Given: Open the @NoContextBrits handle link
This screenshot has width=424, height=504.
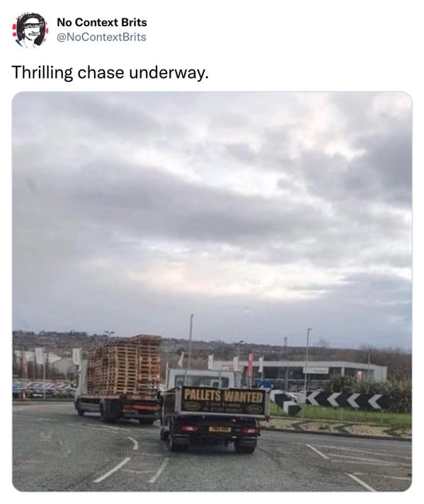Looking at the screenshot, I should click(x=102, y=38).
